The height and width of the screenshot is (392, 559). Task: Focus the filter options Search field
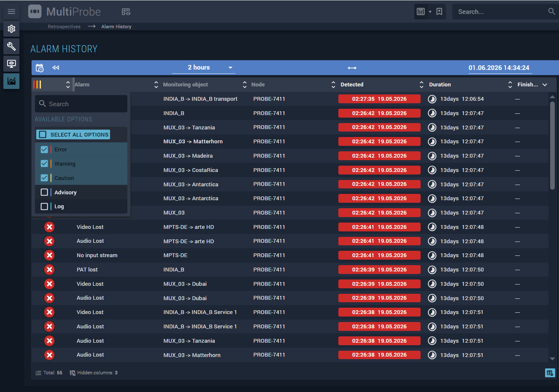click(81, 104)
